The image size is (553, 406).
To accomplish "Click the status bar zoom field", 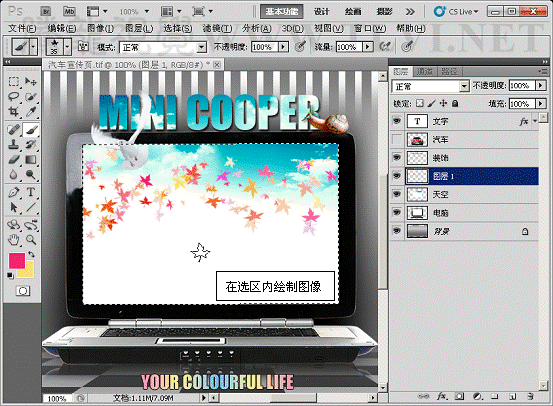I will (57, 399).
